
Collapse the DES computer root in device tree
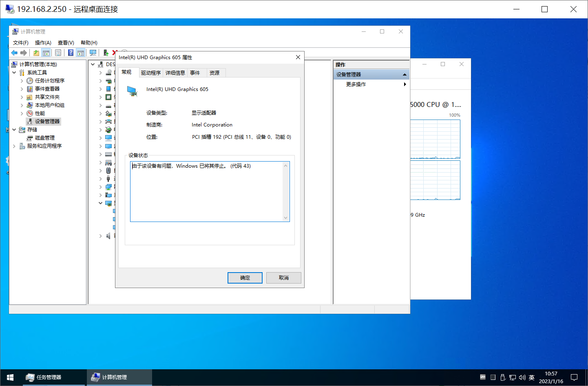click(93, 64)
